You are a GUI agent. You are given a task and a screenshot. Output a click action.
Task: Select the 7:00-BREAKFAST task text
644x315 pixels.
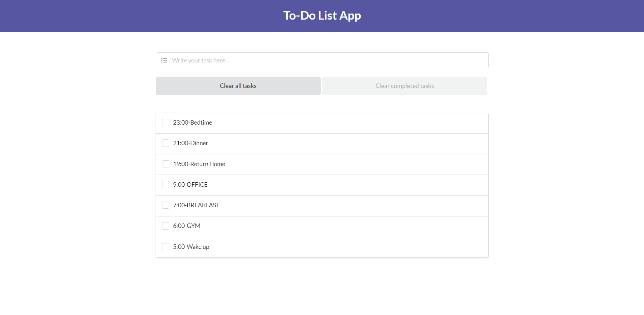click(x=196, y=205)
